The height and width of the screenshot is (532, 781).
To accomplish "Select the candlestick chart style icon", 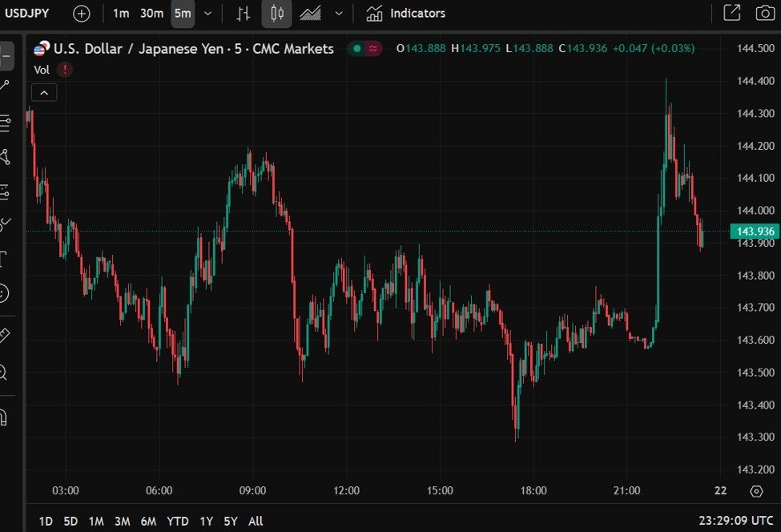I will click(x=277, y=14).
